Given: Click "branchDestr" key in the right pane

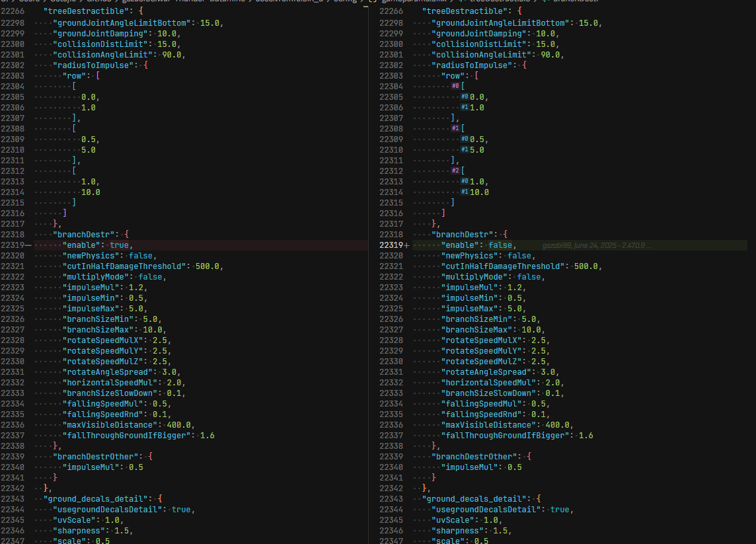Looking at the screenshot, I should [463, 235].
